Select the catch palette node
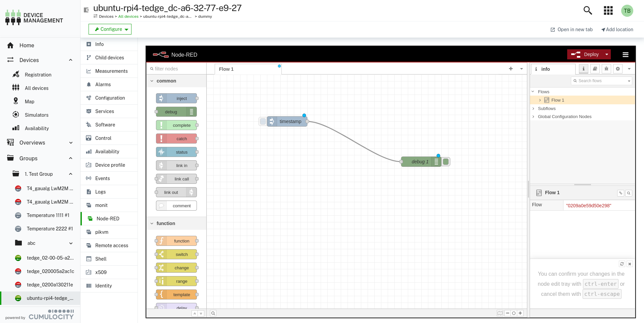644x323 pixels. (x=176, y=139)
